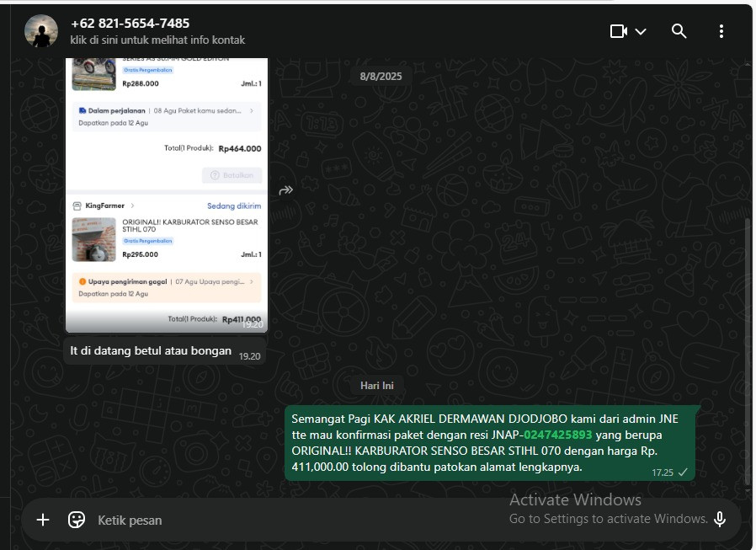
Task: Start a video call with the contact
Action: coord(619,31)
